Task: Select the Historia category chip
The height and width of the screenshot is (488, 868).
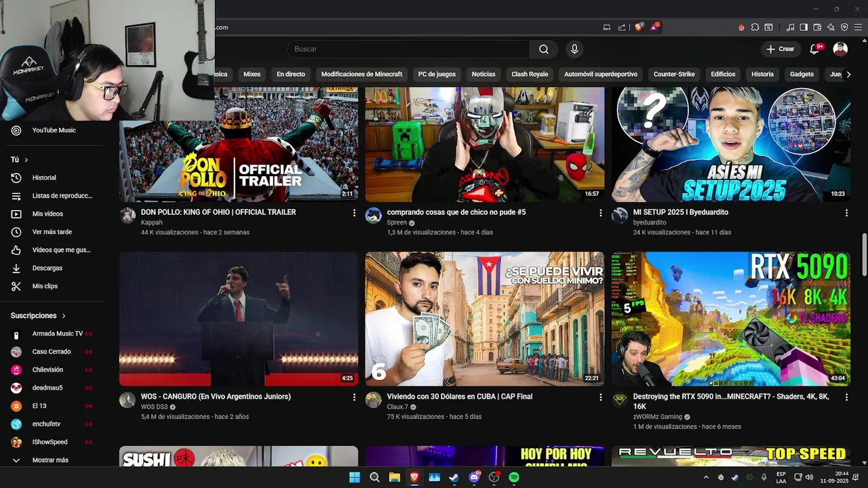Action: point(762,74)
